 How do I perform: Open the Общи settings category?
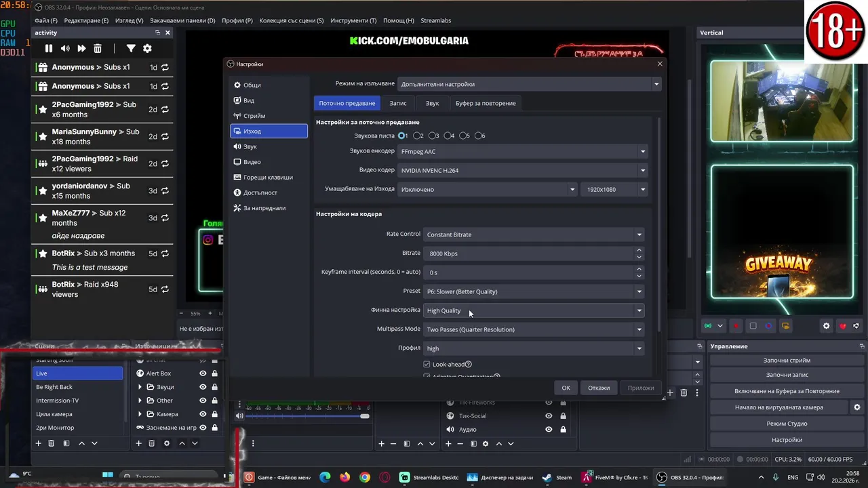coord(269,85)
